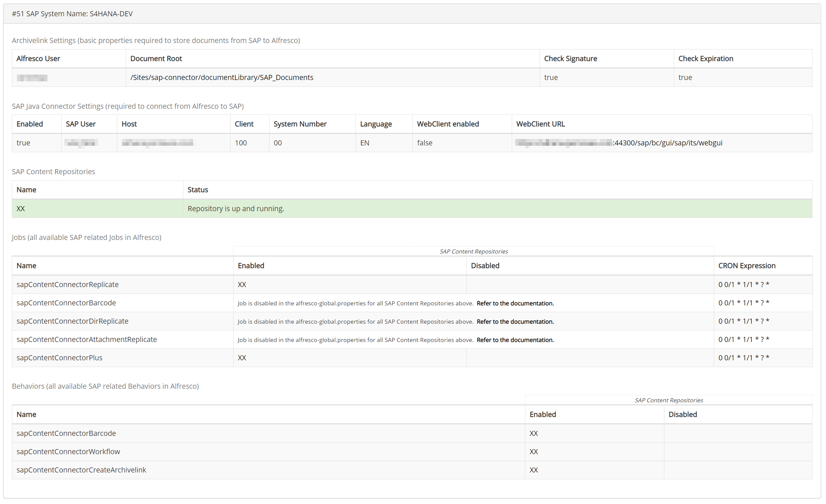
Task: Select the sapContentConnectorCreateArchivelink behavior row
Action: (x=81, y=470)
